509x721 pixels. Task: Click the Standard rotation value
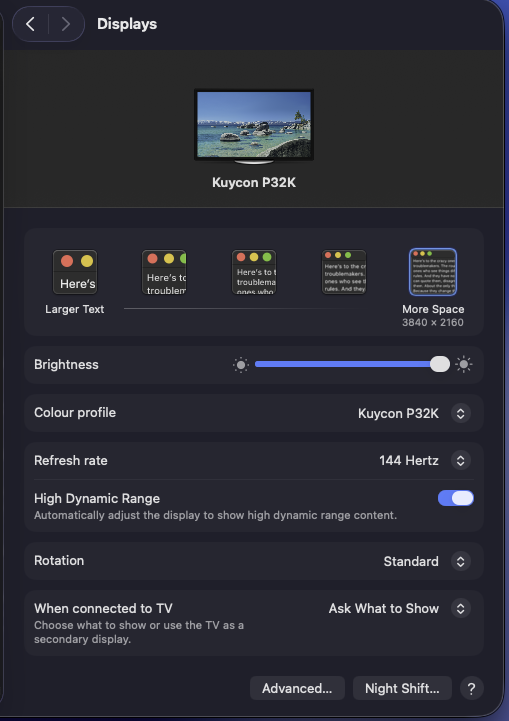point(411,561)
